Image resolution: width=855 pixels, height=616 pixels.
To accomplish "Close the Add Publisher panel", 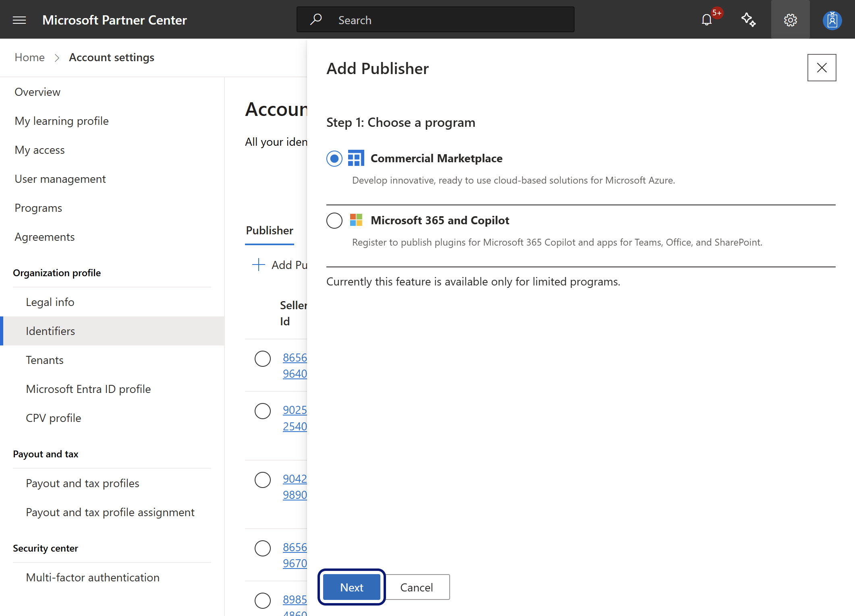I will pos(822,68).
